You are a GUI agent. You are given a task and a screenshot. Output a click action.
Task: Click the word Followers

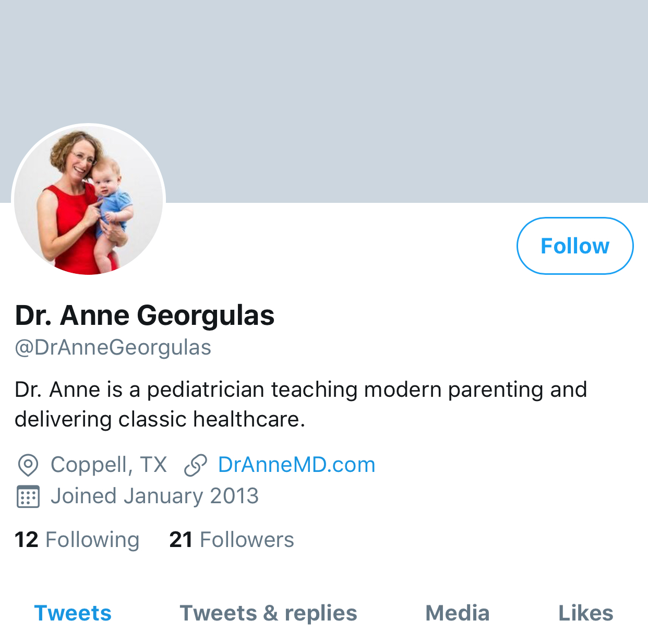247,540
